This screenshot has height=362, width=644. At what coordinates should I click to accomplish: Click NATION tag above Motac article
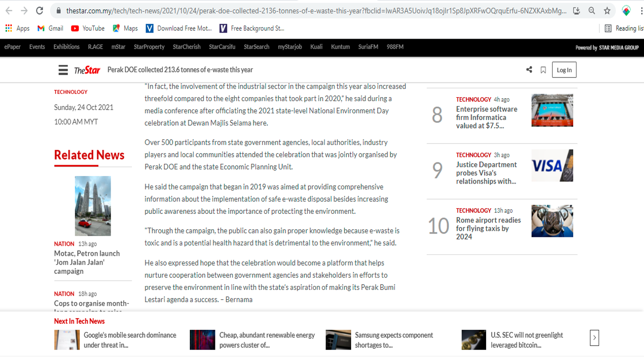pos(64,244)
